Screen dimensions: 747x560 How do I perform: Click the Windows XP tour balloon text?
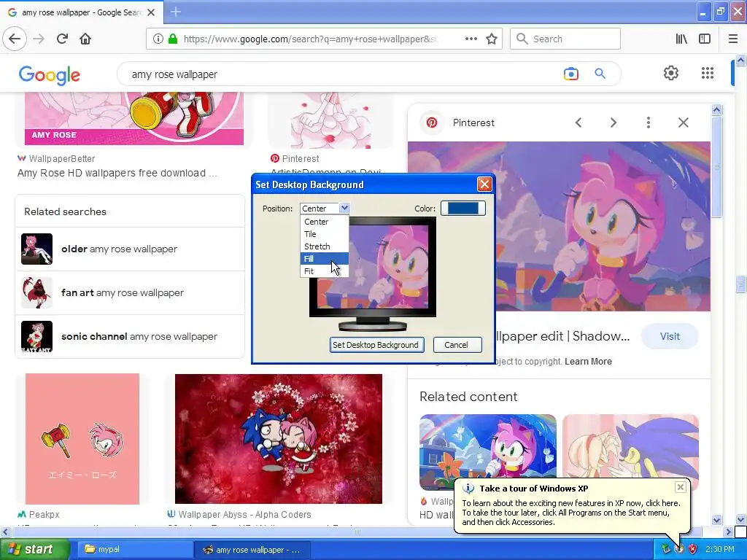tap(571, 513)
